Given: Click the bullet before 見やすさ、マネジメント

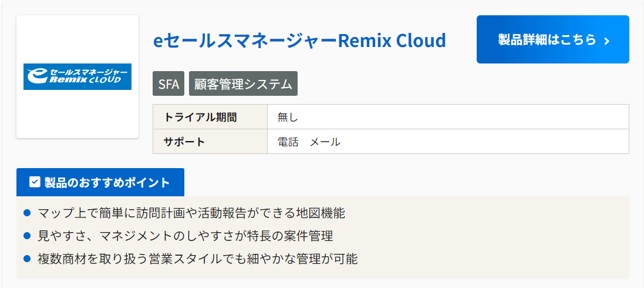Looking at the screenshot, I should tap(28, 236).
